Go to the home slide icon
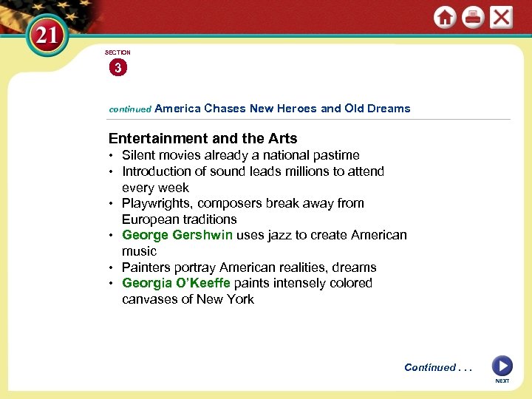532x399 pixels. (445, 17)
